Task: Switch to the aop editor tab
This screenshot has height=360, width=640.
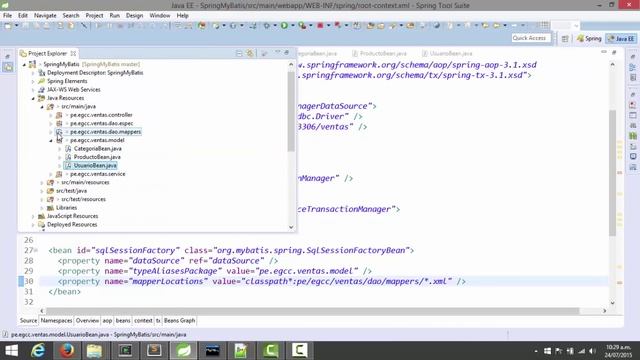Action: [x=107, y=320]
